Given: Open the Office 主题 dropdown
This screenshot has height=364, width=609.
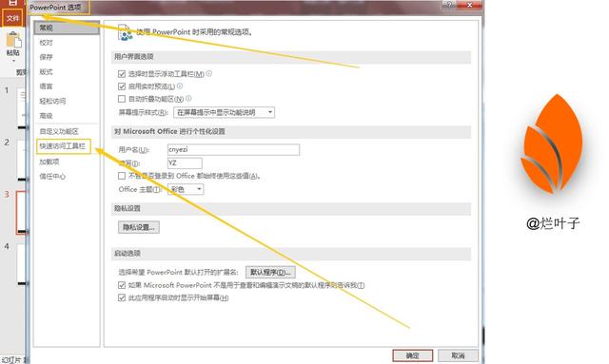Looking at the screenshot, I should [186, 189].
